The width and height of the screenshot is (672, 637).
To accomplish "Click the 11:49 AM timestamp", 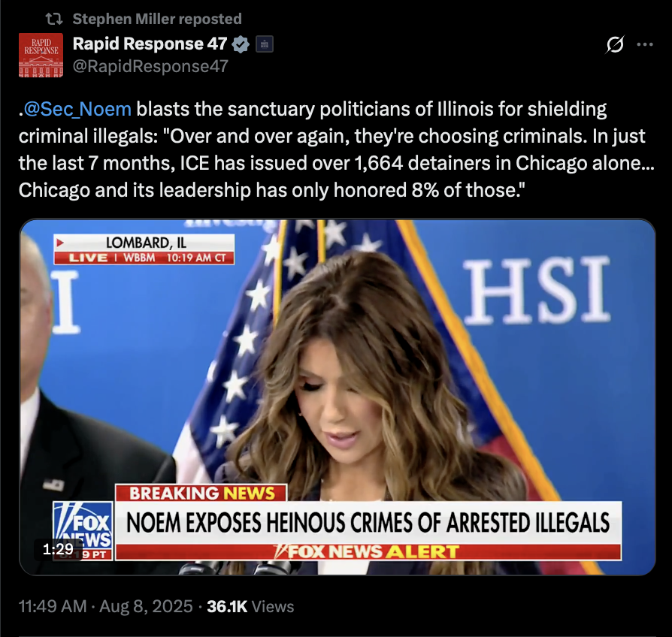I will pos(53,607).
